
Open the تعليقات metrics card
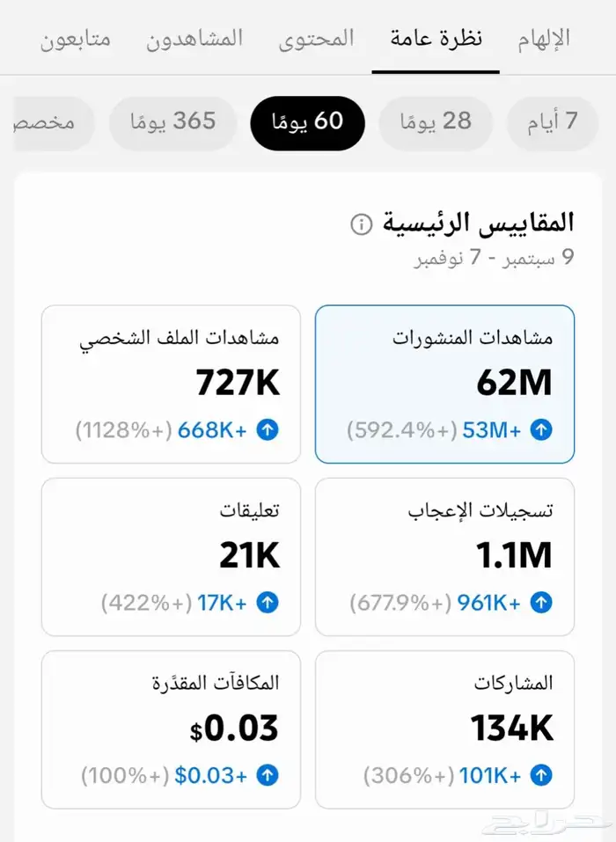pyautogui.click(x=171, y=556)
